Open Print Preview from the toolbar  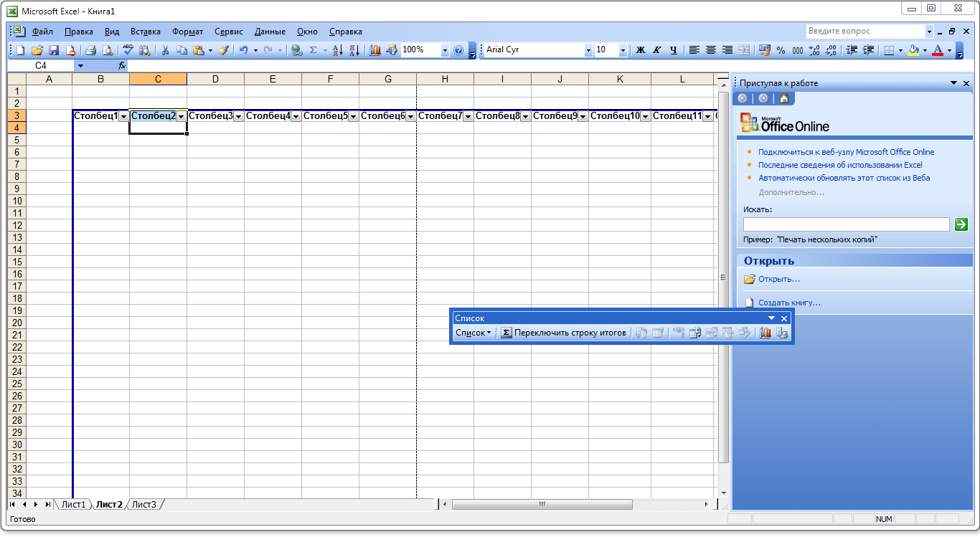(x=107, y=50)
